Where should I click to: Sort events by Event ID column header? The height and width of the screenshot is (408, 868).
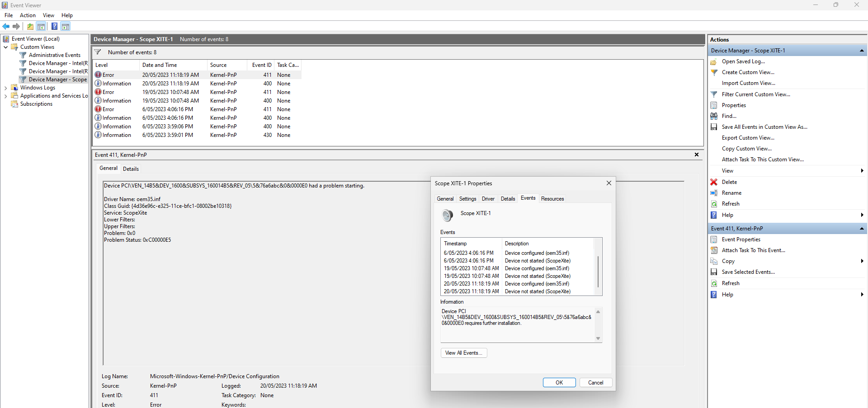(261, 65)
